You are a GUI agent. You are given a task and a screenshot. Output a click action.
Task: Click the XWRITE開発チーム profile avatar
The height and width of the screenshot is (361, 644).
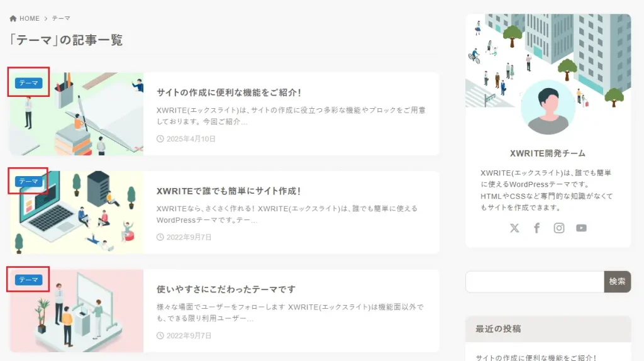coord(548,108)
